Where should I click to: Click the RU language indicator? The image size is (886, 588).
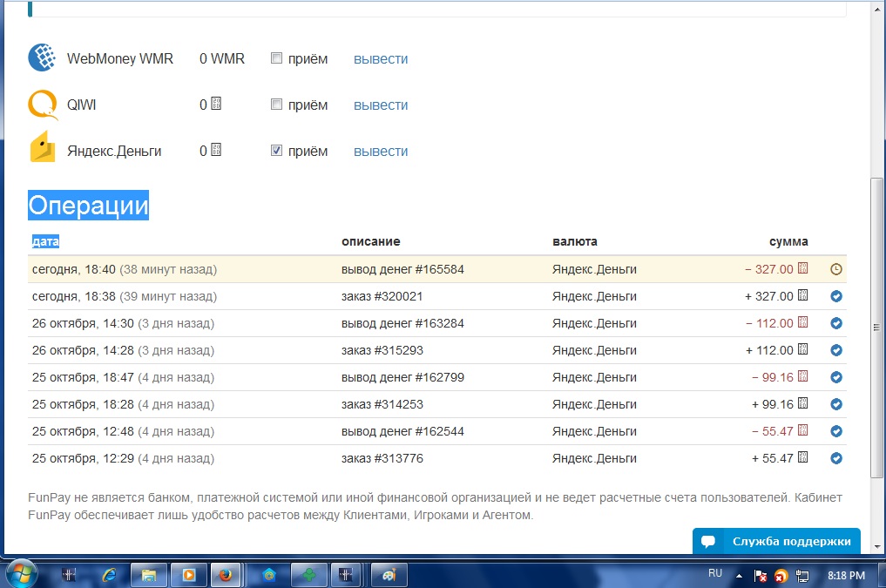tap(715, 573)
